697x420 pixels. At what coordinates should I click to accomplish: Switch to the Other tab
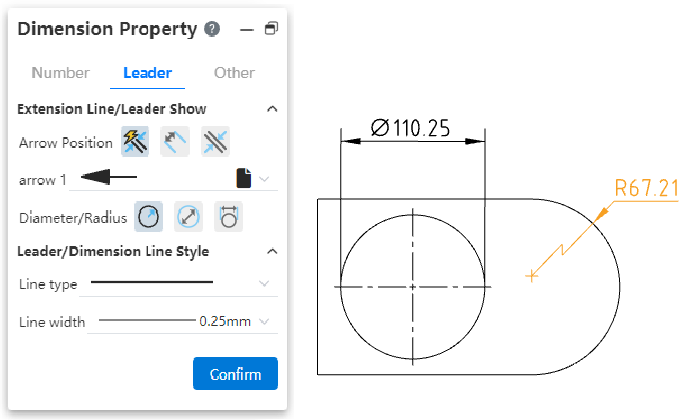pyautogui.click(x=234, y=73)
